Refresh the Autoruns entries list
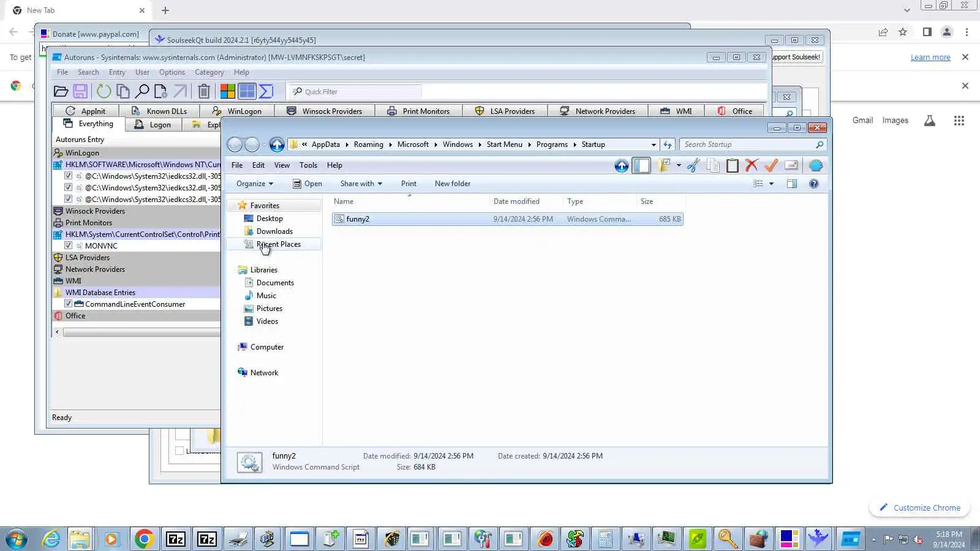 pos(104,92)
